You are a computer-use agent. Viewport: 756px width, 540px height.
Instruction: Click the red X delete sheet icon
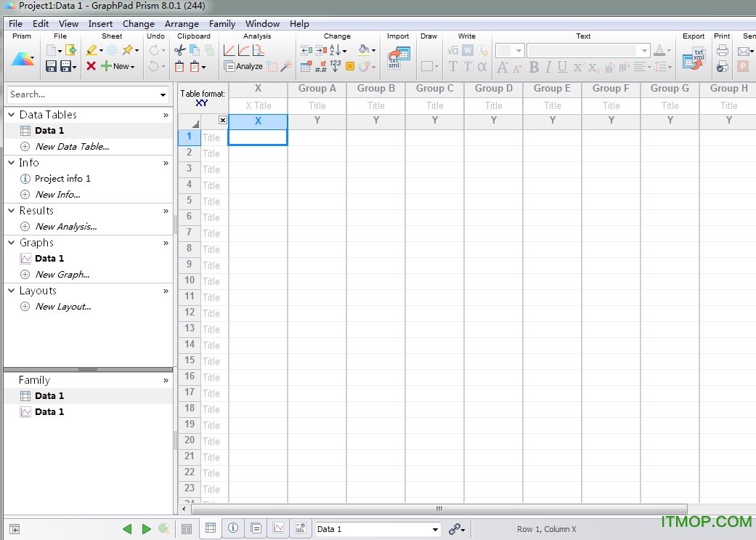pyautogui.click(x=91, y=66)
